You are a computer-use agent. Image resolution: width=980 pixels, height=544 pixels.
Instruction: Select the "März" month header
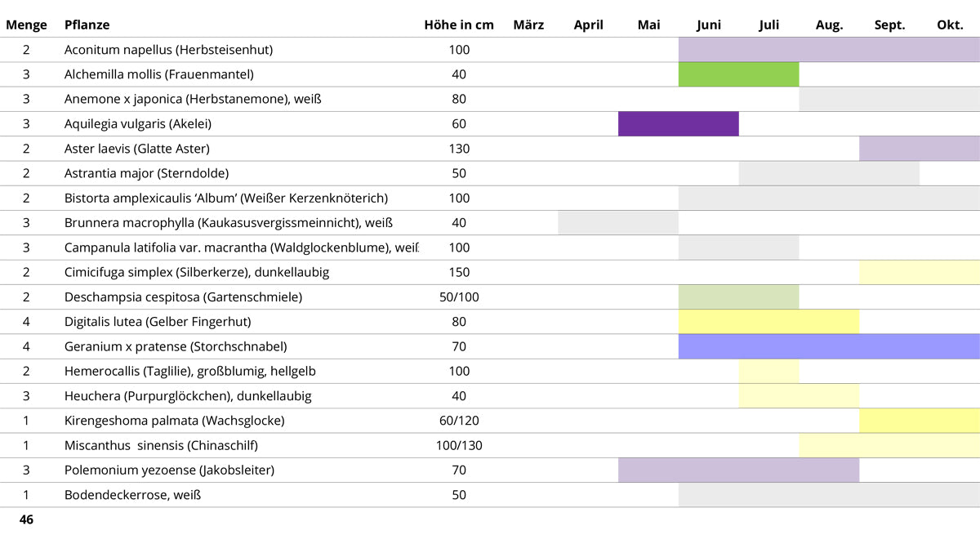[x=528, y=25]
